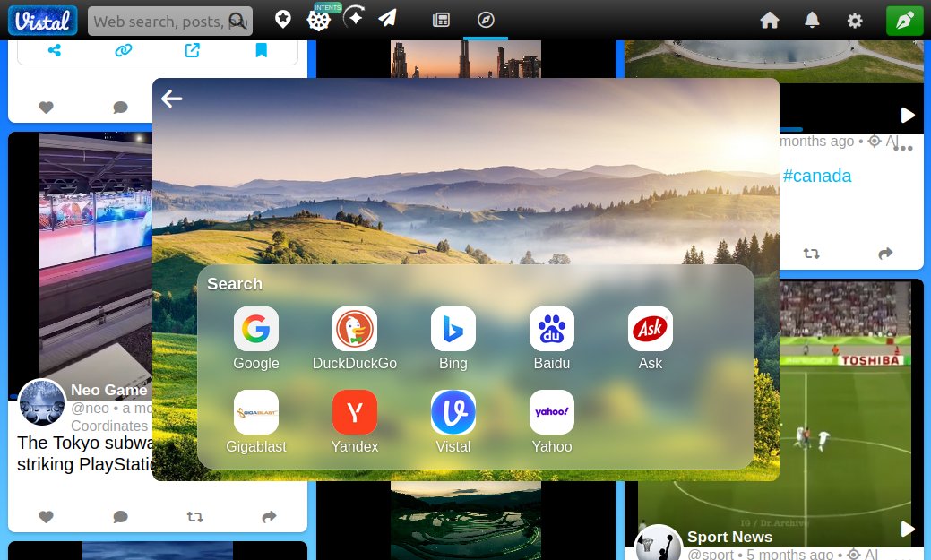
Task: Open comments on top-left post
Action: tap(121, 108)
